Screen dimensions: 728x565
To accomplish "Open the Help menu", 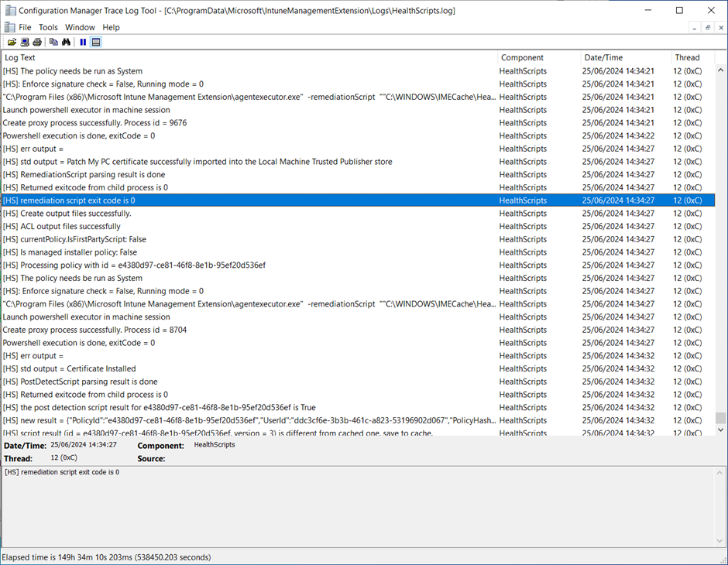I will (111, 26).
